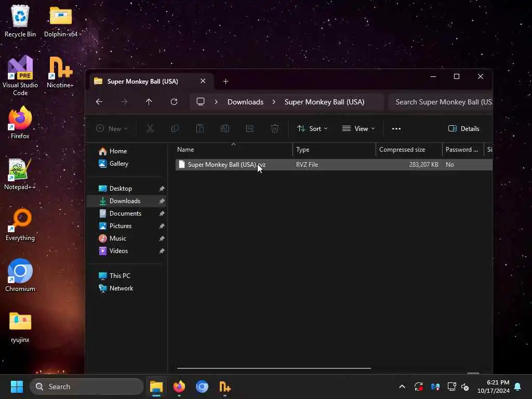Click Super Monkey Ball (USA) in the breadcrumb
The width and height of the screenshot is (532, 399).
tap(324, 102)
